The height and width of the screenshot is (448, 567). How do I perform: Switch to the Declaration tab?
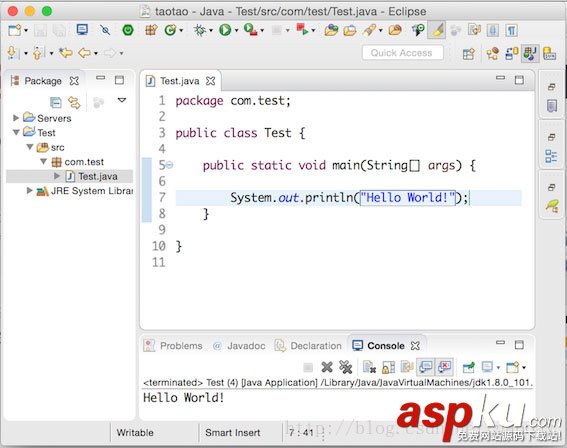point(308,346)
